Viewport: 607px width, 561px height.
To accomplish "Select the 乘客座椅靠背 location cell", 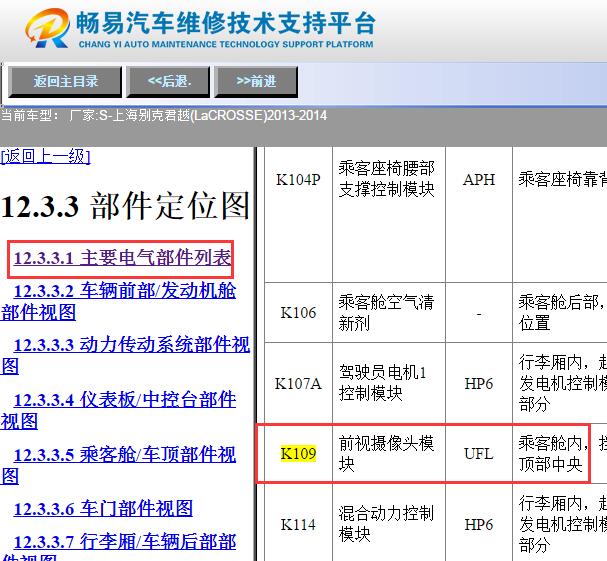I will [x=560, y=214].
